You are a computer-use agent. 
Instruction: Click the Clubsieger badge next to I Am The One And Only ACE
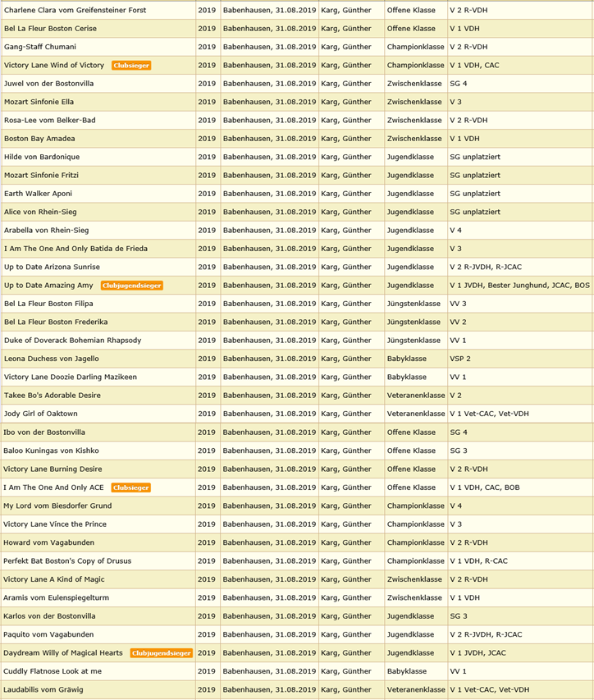[130, 488]
